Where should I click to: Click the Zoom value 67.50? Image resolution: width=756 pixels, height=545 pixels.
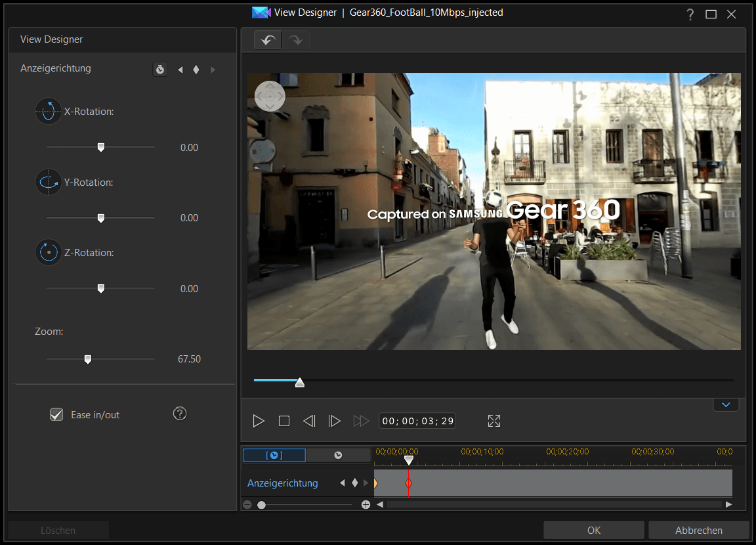189,359
